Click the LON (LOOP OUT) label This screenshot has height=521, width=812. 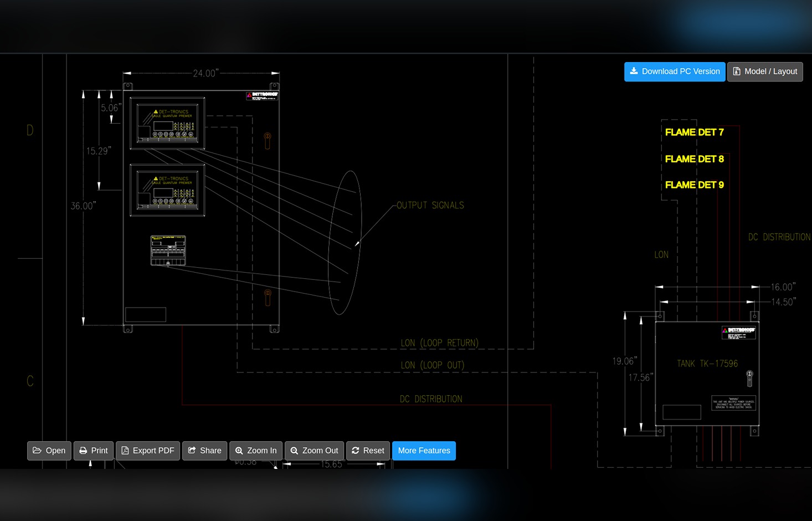click(x=433, y=365)
